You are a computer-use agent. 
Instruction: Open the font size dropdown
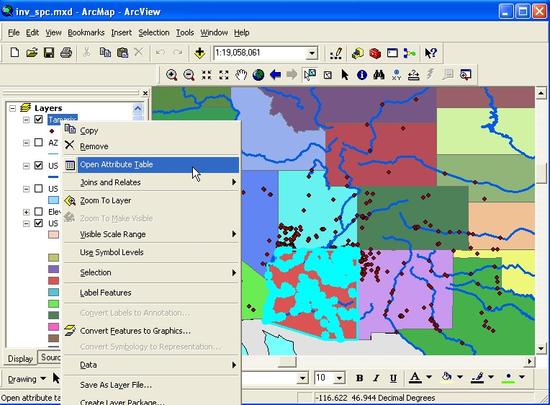(339, 378)
